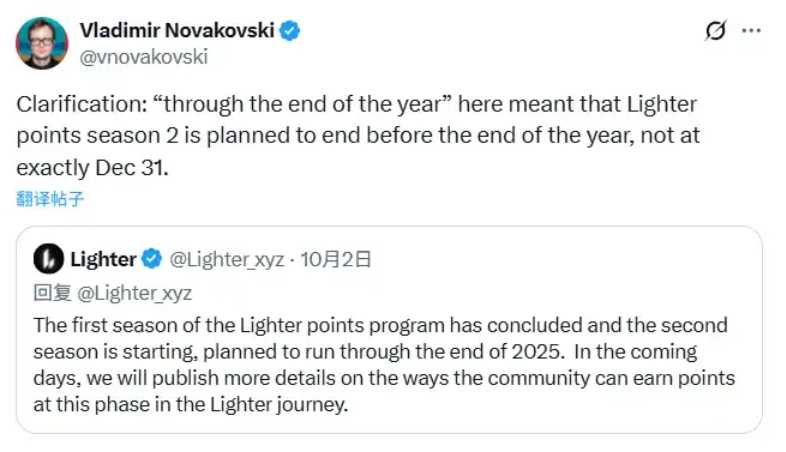Click "The first season" in the quoted post
This screenshot has width=786, height=452.
pyautogui.click(x=92, y=325)
